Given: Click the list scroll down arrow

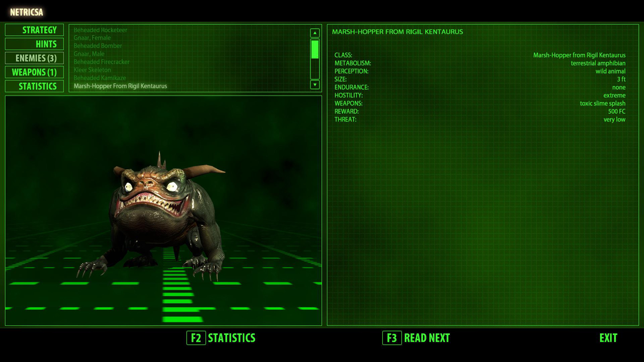Looking at the screenshot, I should pyautogui.click(x=315, y=84).
